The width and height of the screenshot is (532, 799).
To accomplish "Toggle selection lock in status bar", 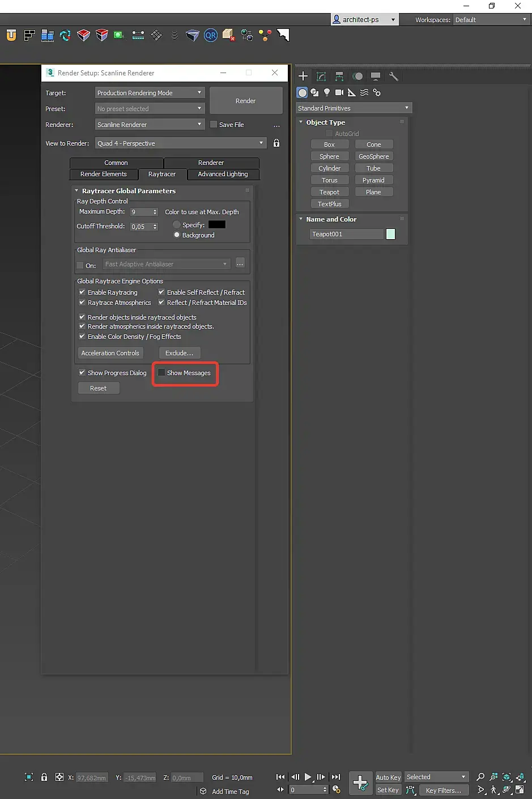I will click(44, 777).
